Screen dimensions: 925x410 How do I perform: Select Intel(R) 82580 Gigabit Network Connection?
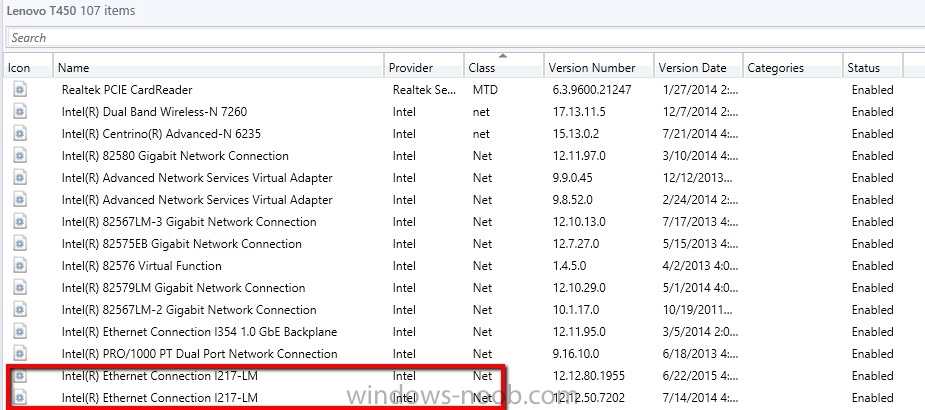[462, 156]
